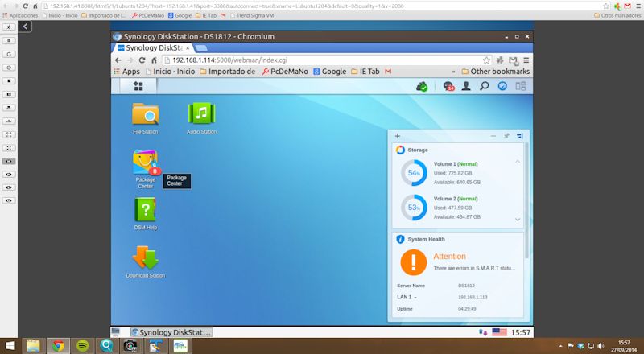Open the user options person icon
This screenshot has height=354, width=644.
coord(466,86)
